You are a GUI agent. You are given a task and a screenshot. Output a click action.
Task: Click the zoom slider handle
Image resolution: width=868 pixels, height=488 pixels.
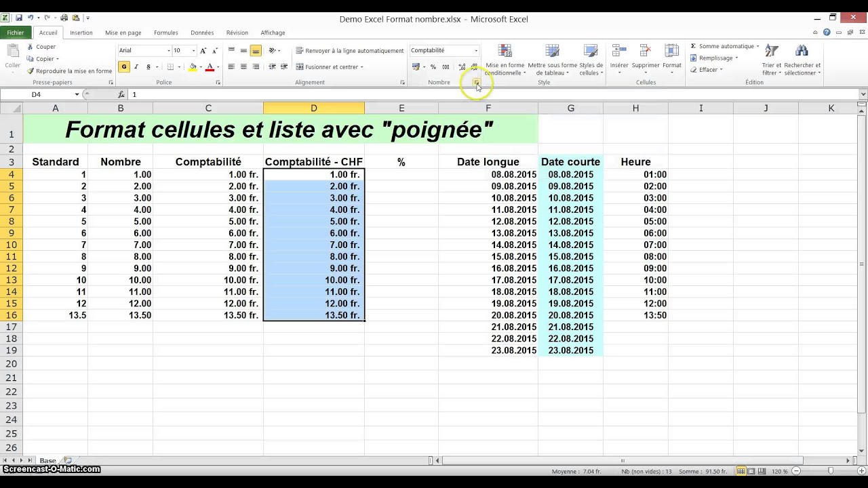click(831, 471)
